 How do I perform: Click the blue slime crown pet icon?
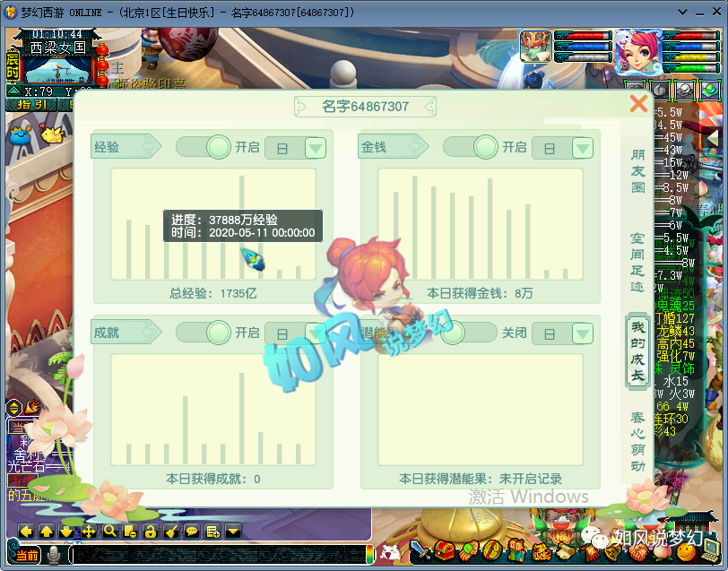20,134
